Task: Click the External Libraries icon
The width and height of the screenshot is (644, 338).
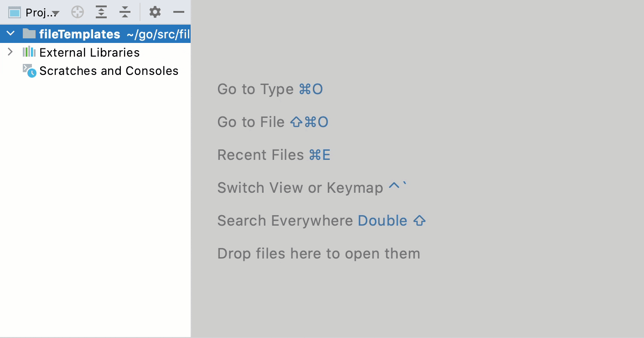Action: tap(28, 52)
